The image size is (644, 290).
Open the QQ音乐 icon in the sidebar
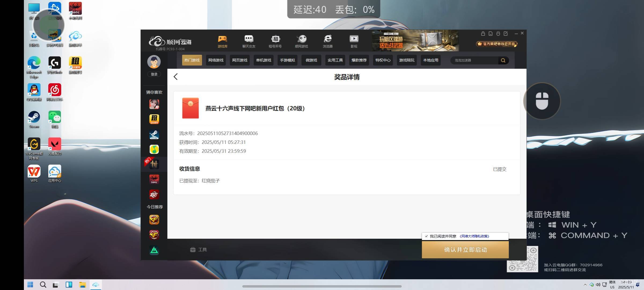click(x=154, y=149)
